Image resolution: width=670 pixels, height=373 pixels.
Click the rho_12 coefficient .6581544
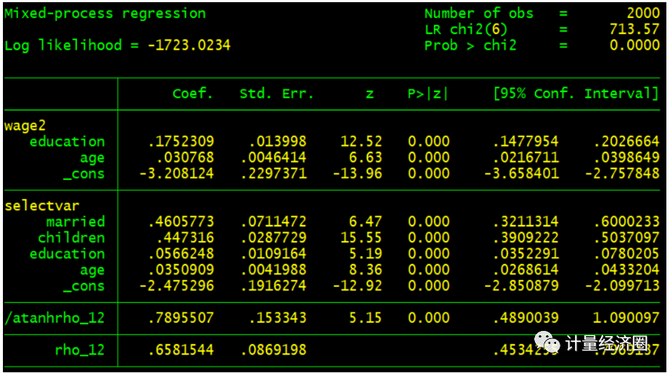pyautogui.click(x=181, y=350)
